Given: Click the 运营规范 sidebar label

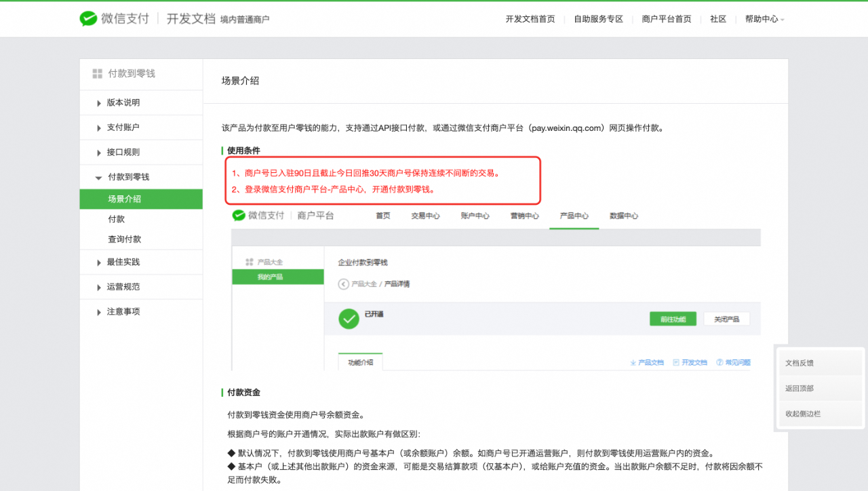Looking at the screenshot, I should pos(123,287).
